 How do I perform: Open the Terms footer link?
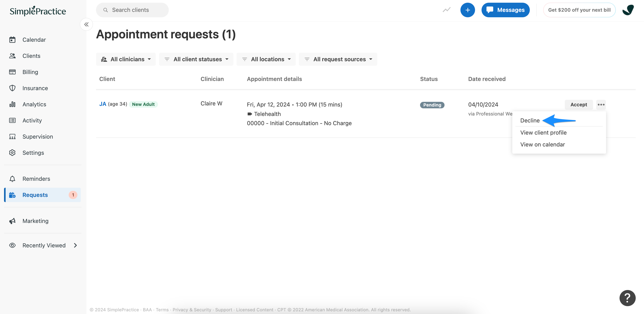tap(162, 310)
